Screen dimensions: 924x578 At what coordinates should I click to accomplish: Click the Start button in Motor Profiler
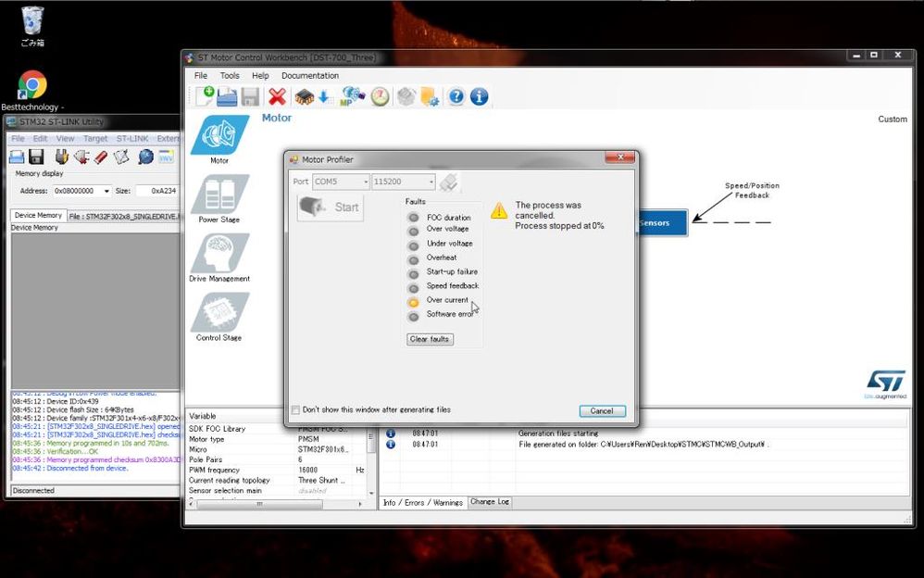coord(330,207)
